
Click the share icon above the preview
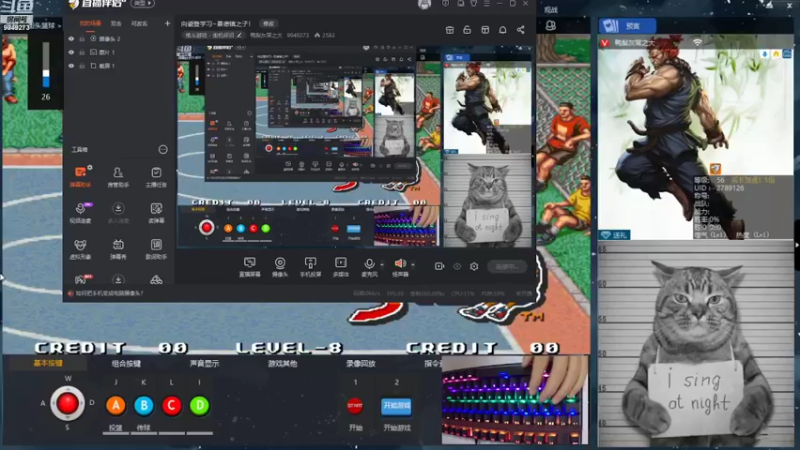(520, 30)
